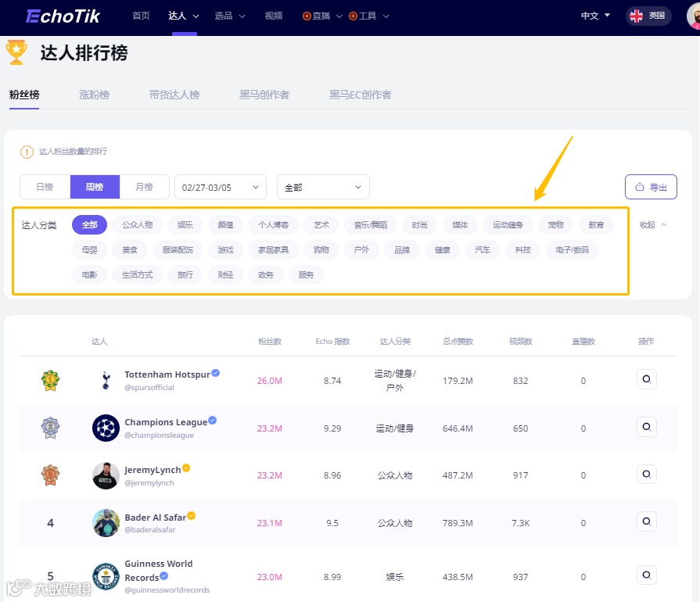The width and height of the screenshot is (700, 602).
Task: Collapse categories with 收起
Action: tap(652, 224)
